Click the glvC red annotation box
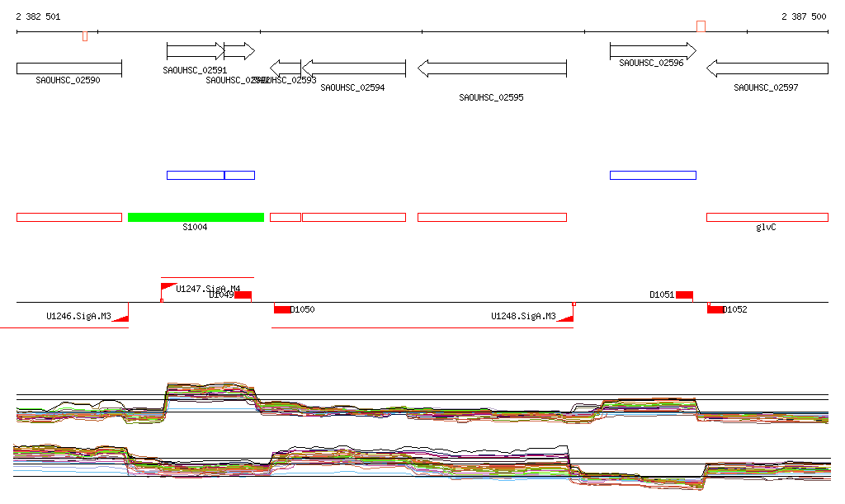The image size is (845, 504). [767, 218]
